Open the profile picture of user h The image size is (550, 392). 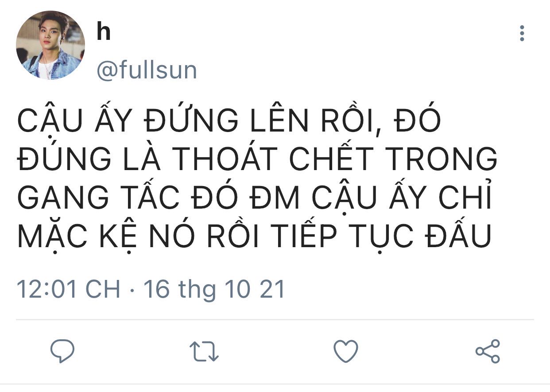click(50, 45)
